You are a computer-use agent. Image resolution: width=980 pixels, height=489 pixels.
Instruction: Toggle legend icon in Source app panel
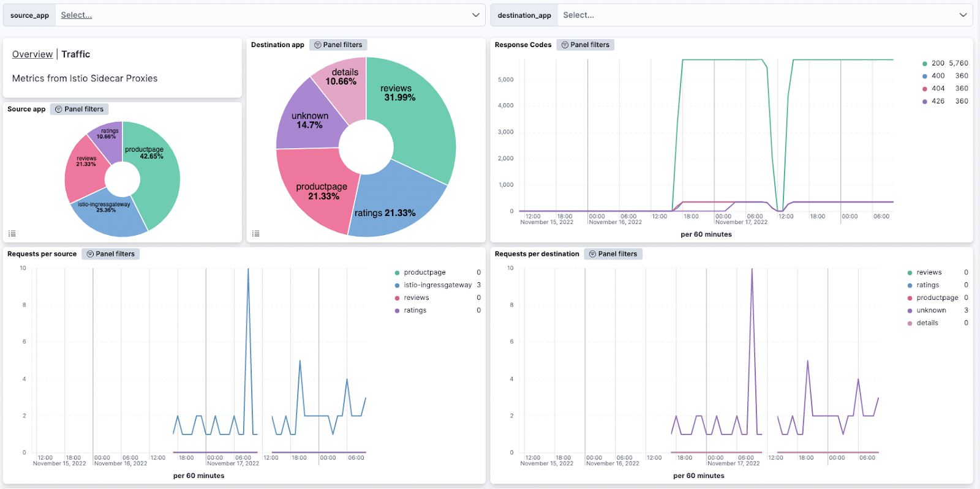coord(12,234)
